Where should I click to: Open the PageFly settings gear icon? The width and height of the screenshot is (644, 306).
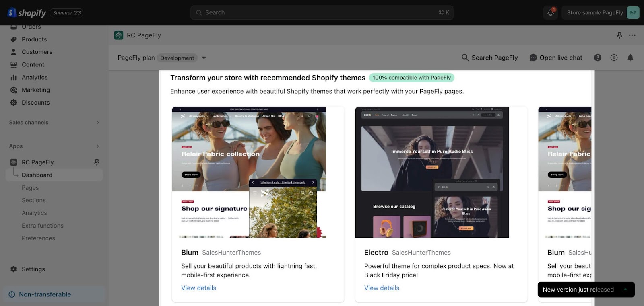pyautogui.click(x=614, y=58)
